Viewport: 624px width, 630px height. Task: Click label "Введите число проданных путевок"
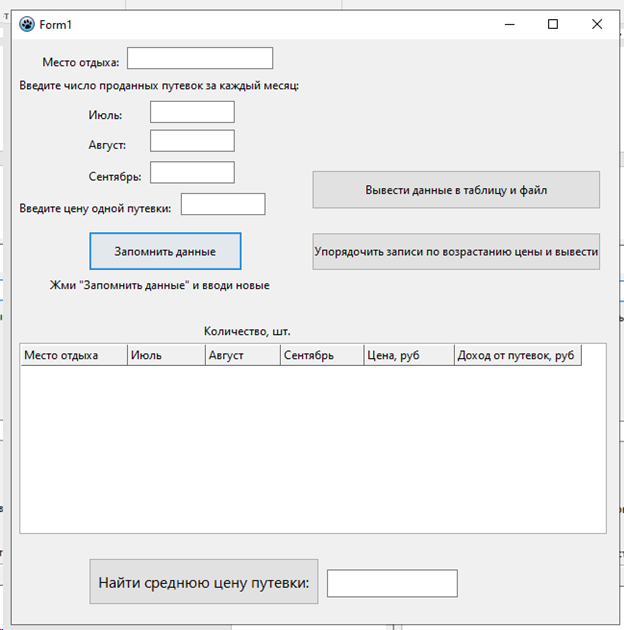pyautogui.click(x=159, y=86)
